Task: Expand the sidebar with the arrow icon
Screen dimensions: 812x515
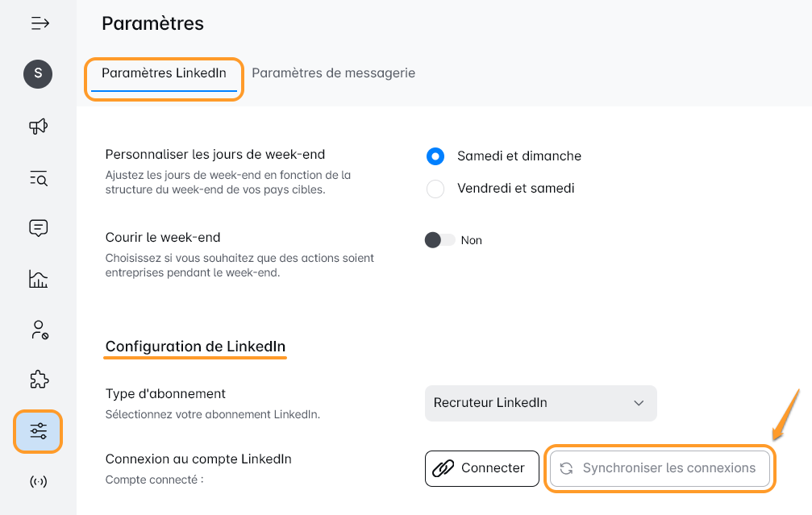Action: [x=40, y=23]
